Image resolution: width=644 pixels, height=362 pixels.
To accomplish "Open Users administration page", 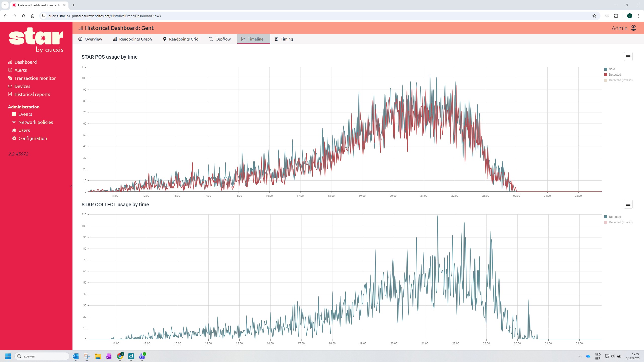I will point(24,130).
